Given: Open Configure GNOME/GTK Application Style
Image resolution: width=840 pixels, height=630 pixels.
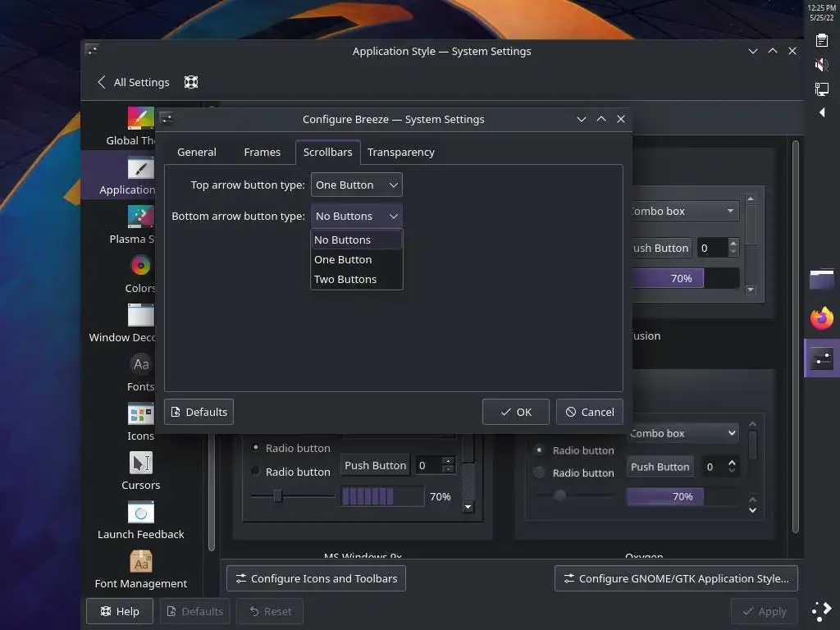Looking at the screenshot, I should point(676,578).
